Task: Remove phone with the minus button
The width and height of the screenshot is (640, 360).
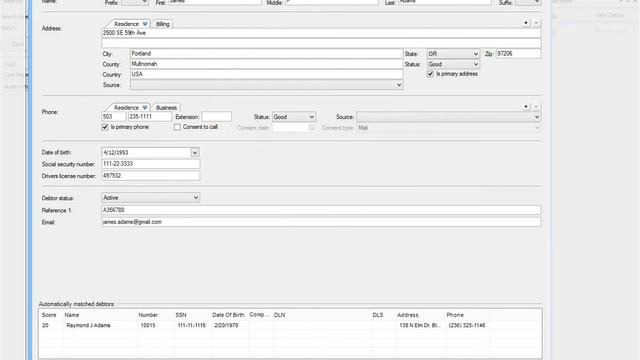Action: coord(536,107)
